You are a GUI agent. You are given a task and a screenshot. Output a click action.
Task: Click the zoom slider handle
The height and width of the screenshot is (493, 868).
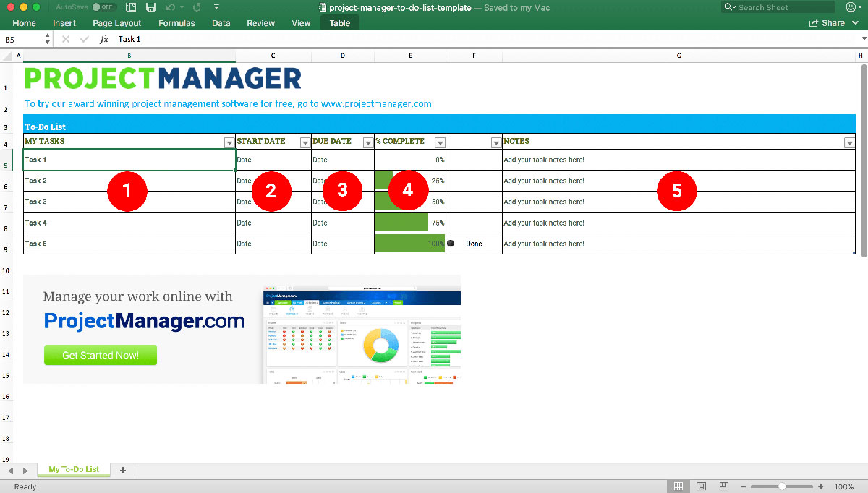click(782, 486)
